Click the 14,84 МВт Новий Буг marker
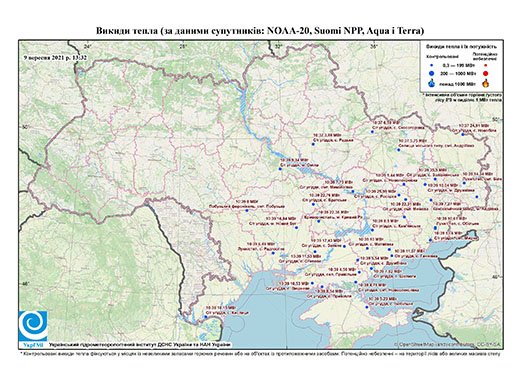 pyautogui.click(x=296, y=228)
